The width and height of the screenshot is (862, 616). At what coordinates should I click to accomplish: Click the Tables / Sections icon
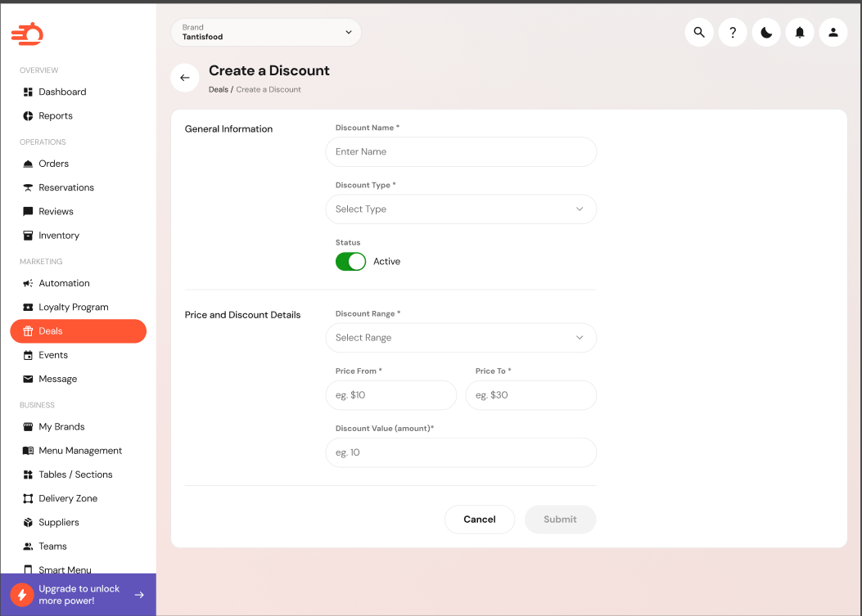pos(28,474)
